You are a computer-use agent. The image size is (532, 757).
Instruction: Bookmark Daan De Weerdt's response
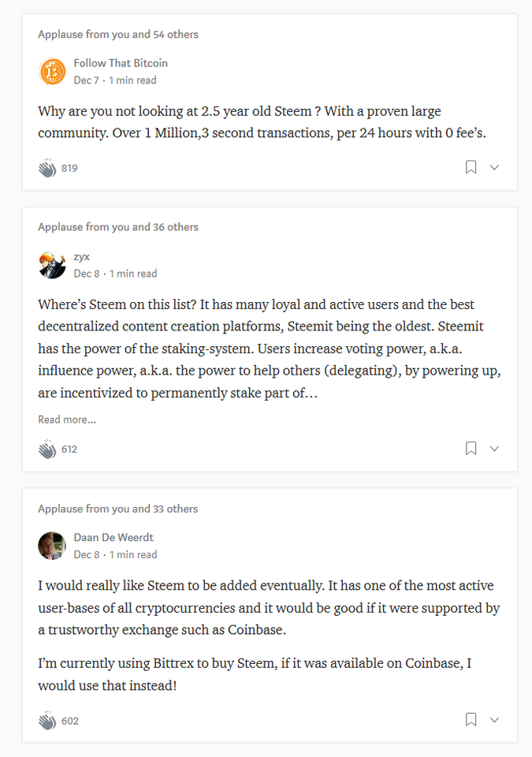point(471,720)
